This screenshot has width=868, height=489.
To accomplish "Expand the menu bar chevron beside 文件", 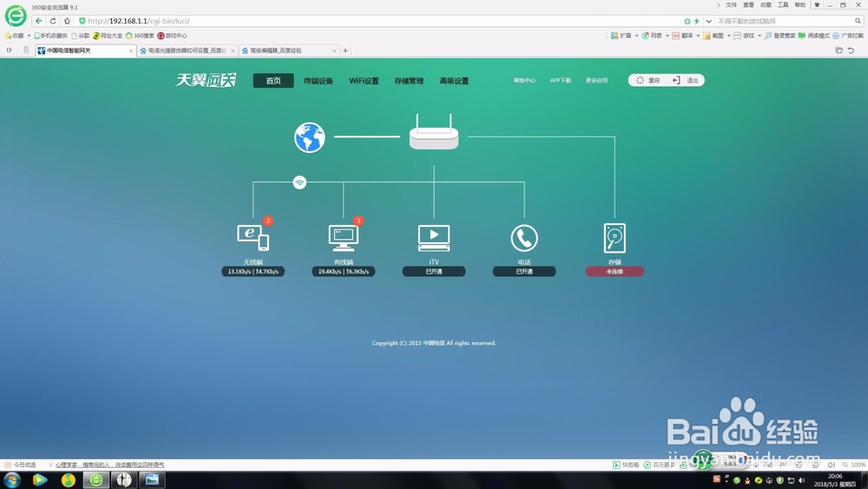I will (x=719, y=5).
